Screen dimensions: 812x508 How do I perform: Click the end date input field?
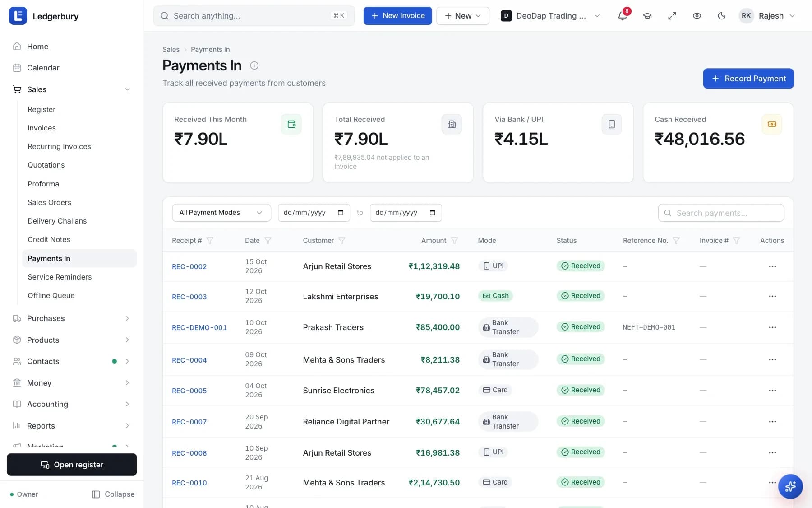coord(406,213)
